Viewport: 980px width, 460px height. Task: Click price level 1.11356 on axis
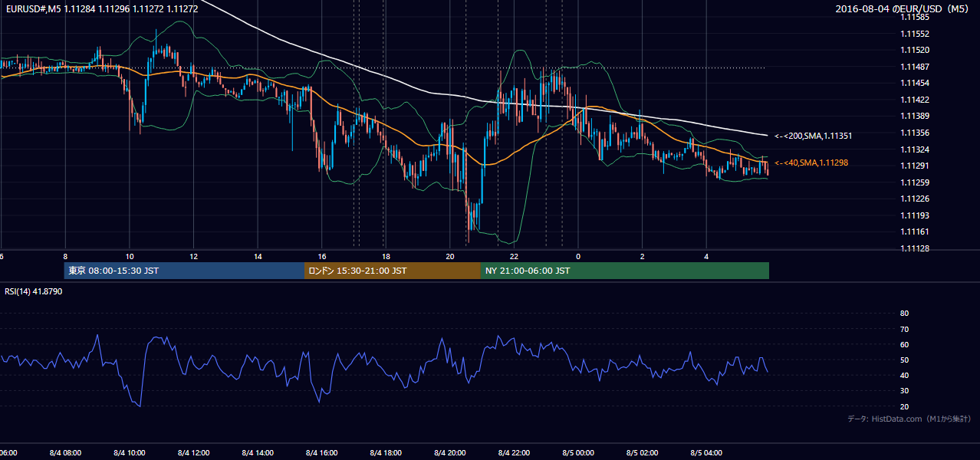pyautogui.click(x=914, y=133)
